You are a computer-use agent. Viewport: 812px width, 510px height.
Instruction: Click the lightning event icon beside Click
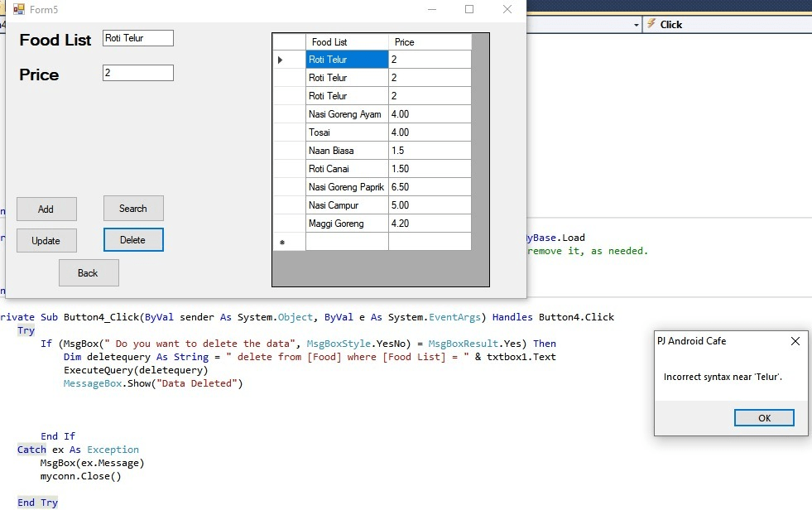(x=651, y=24)
